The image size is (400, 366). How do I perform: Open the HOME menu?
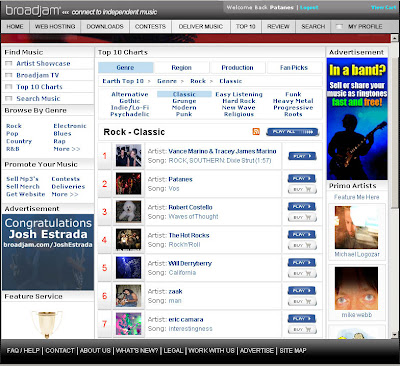click(15, 26)
